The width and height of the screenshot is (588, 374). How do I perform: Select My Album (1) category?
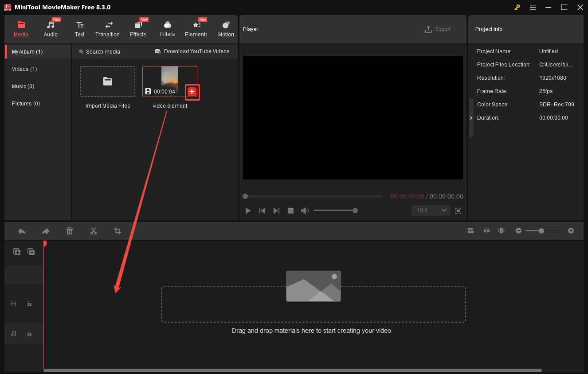click(x=38, y=52)
